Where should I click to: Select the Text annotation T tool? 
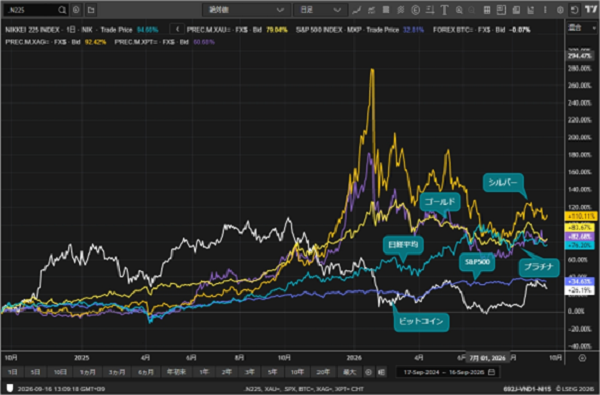(x=444, y=10)
